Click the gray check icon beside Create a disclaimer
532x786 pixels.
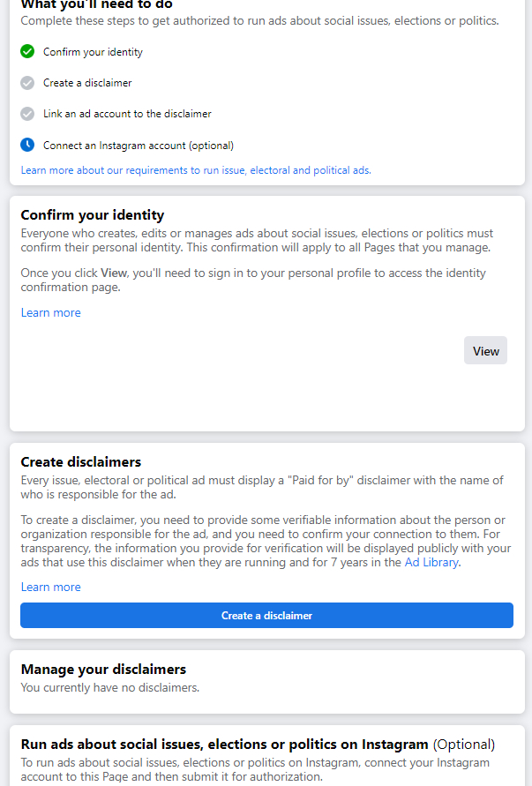27,83
